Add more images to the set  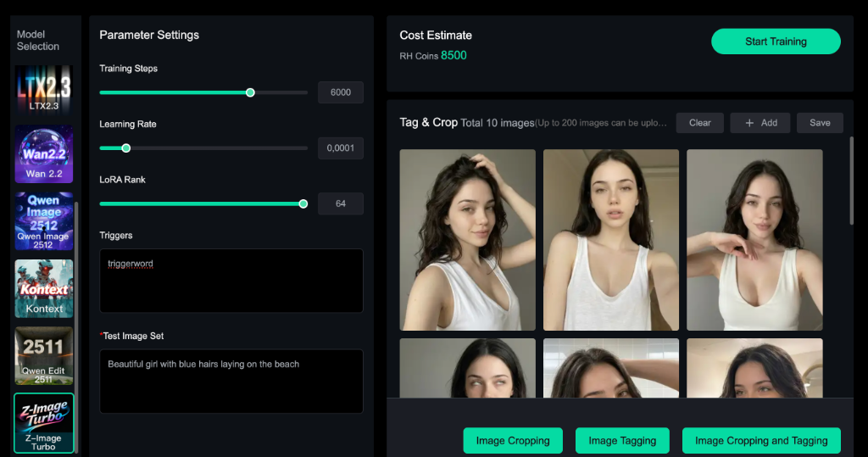pyautogui.click(x=760, y=123)
